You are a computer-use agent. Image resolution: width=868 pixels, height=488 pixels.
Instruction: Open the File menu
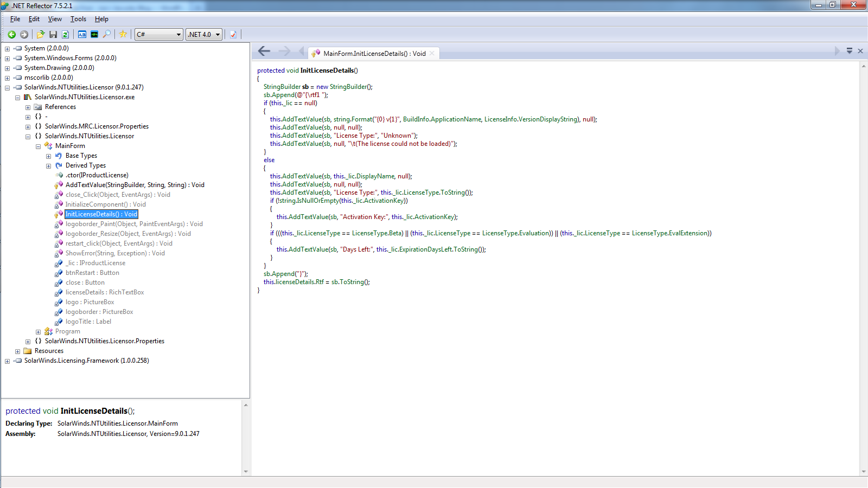[15, 19]
